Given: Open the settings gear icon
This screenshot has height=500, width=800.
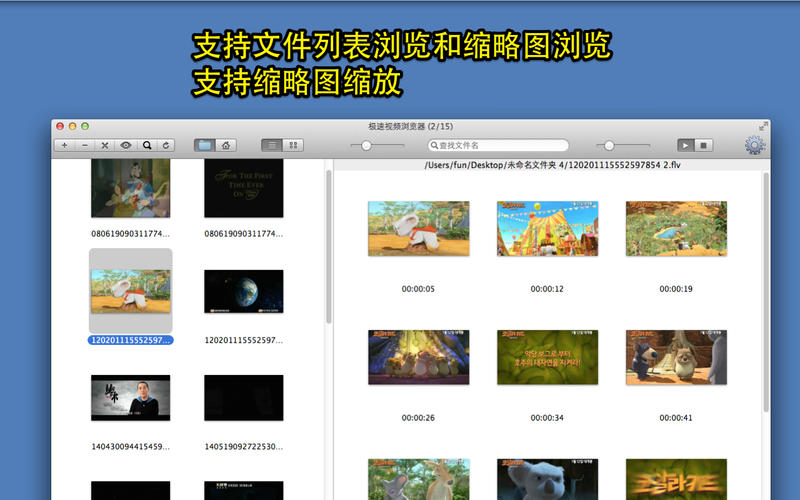Looking at the screenshot, I should tap(755, 145).
